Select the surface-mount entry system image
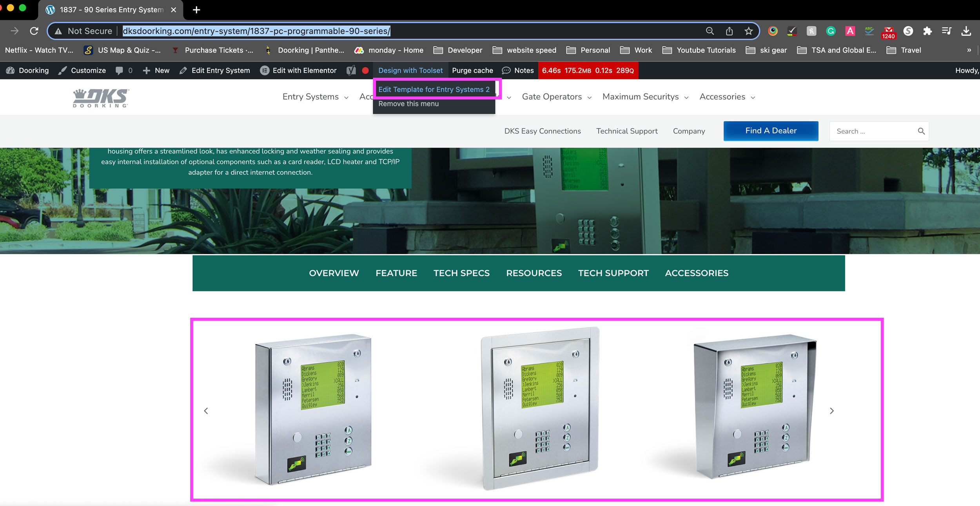The height and width of the screenshot is (506, 980). pos(313,409)
